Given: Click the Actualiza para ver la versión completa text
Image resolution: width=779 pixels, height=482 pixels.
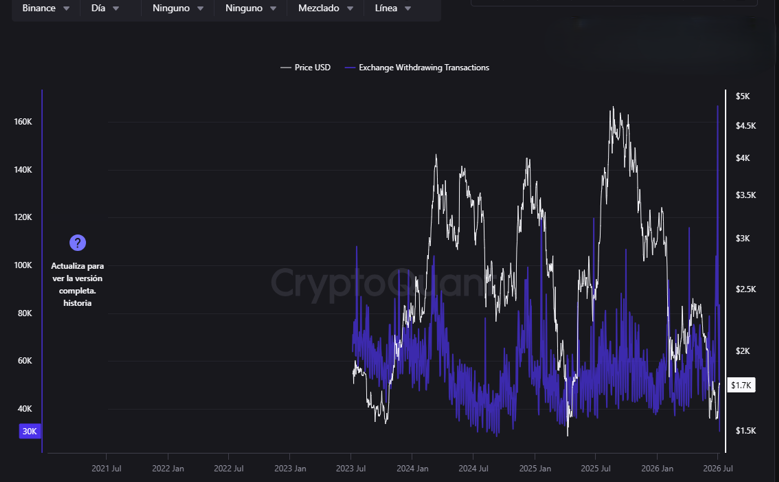Looking at the screenshot, I should (78, 284).
